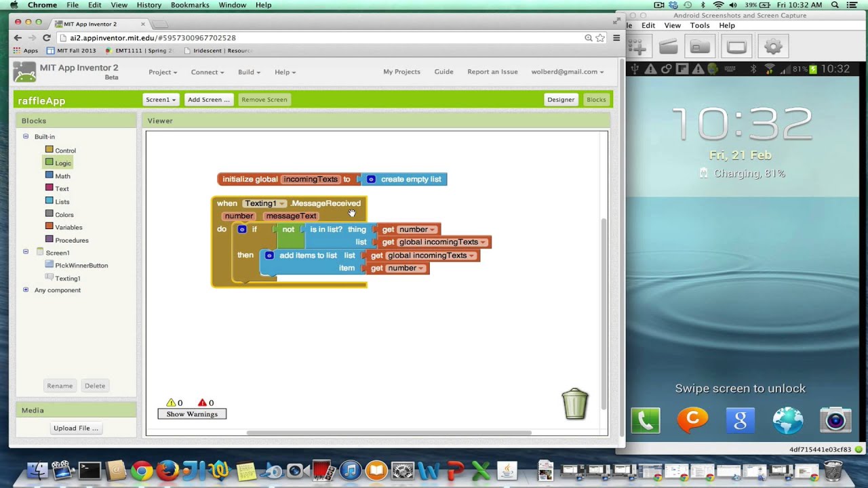Viewport: 868px width, 488px height.
Task: Open the Help dropdown in App Inventor
Action: click(285, 72)
